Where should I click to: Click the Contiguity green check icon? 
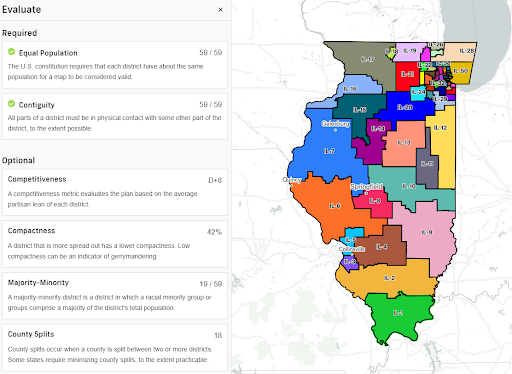click(11, 104)
